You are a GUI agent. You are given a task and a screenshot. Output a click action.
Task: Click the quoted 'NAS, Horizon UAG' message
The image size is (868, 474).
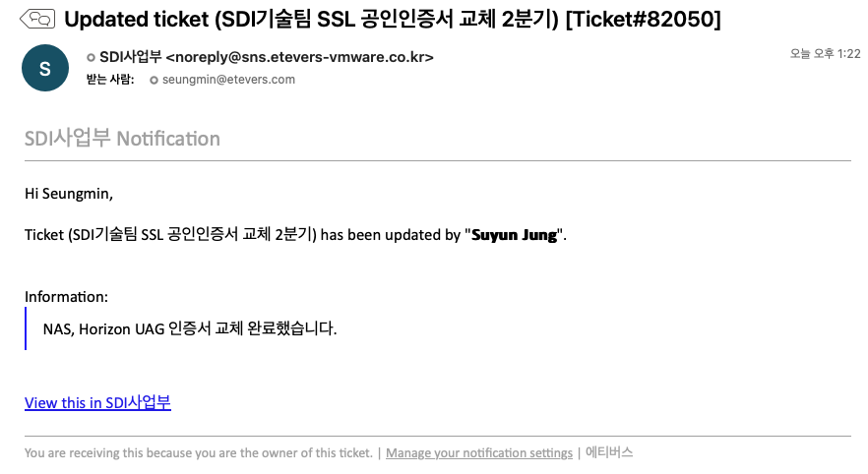click(190, 328)
